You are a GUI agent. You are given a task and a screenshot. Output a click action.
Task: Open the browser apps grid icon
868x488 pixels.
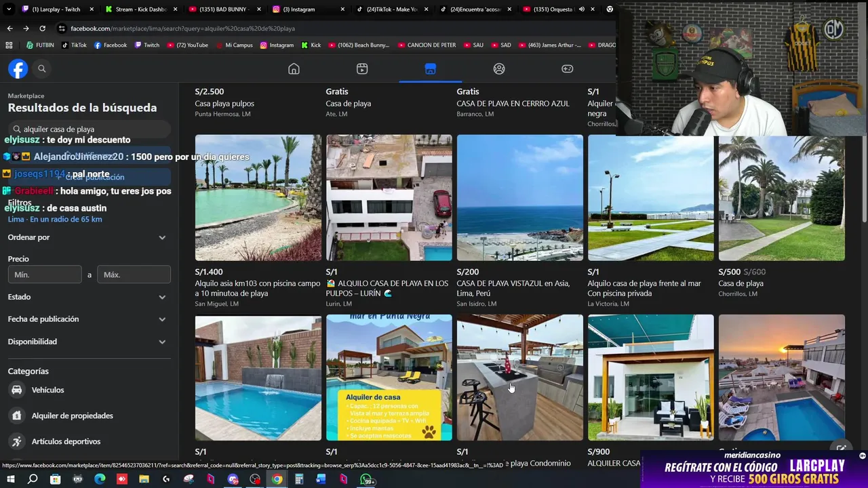[x=9, y=45]
